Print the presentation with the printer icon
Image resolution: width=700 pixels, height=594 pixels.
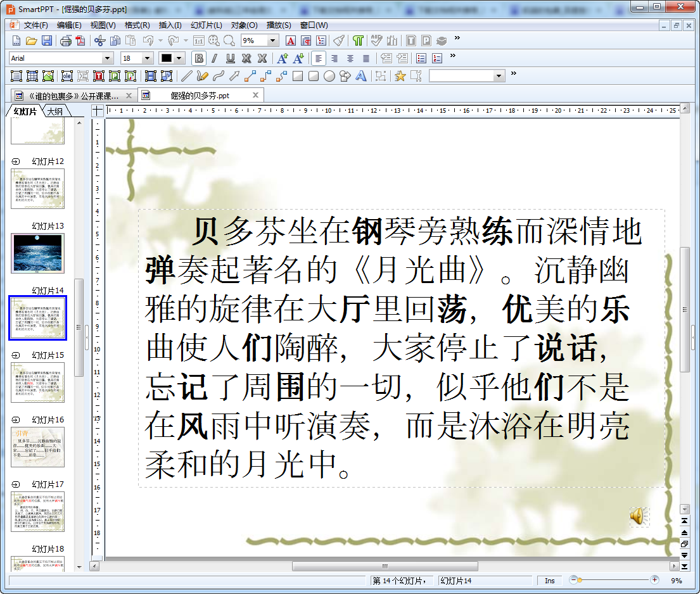[66, 41]
